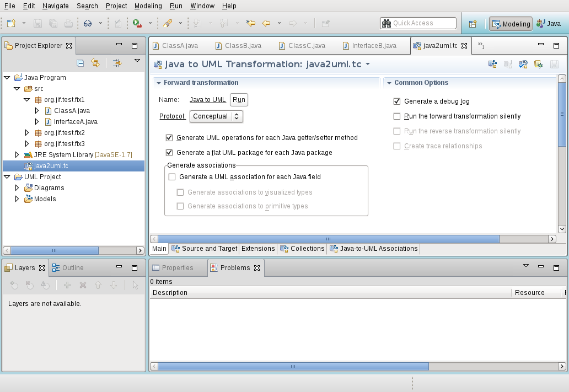Collapse All items in Project Explorer
The height and width of the screenshot is (392, 569).
80,62
